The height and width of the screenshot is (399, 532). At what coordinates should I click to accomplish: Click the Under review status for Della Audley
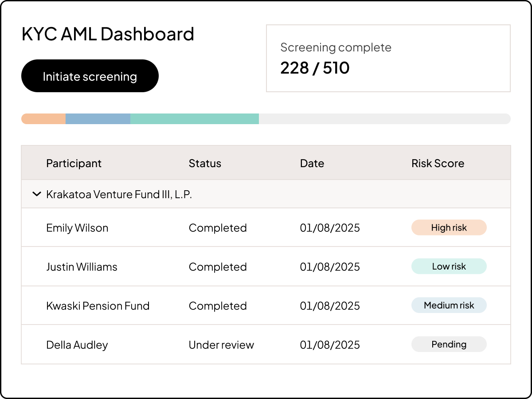(221, 344)
